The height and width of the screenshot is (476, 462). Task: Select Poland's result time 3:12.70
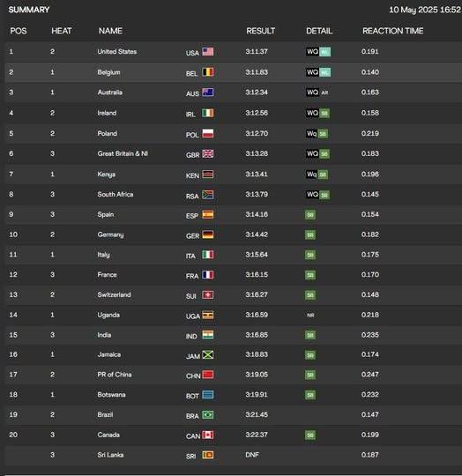click(x=257, y=134)
